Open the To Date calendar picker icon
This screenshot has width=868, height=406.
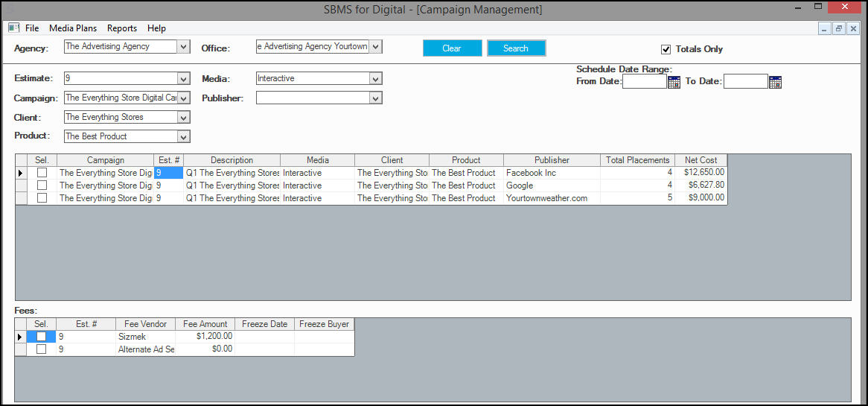coord(775,82)
